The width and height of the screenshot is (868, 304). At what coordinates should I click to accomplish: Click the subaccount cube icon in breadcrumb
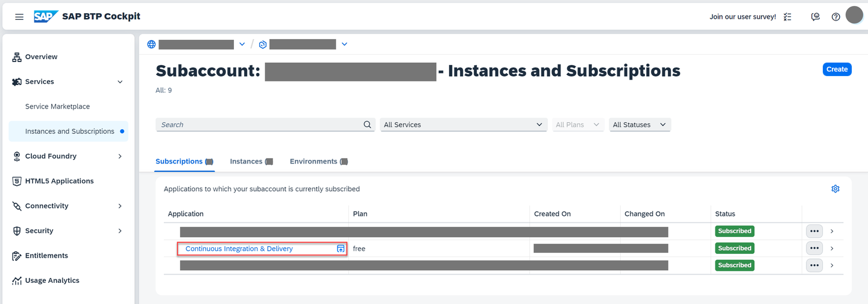(263, 44)
